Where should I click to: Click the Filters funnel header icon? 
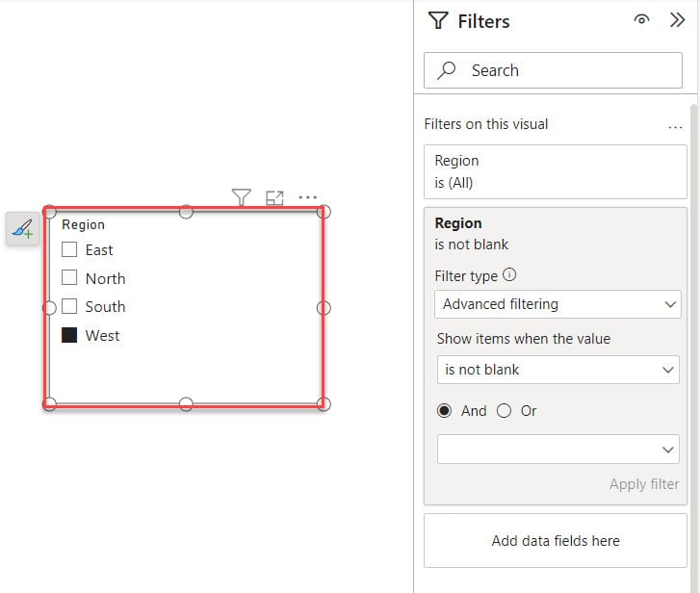pyautogui.click(x=437, y=20)
